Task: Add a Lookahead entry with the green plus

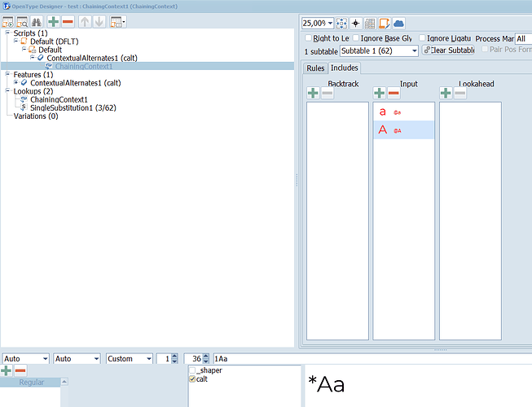Action: (x=446, y=93)
